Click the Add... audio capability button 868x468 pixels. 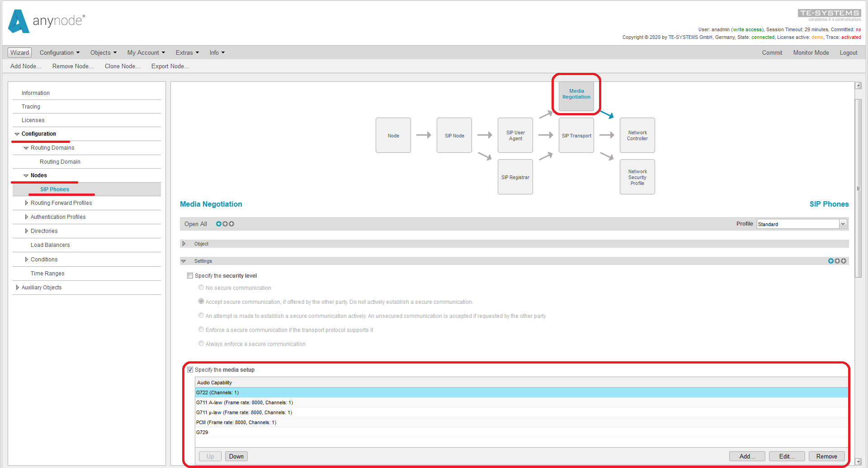[747, 456]
